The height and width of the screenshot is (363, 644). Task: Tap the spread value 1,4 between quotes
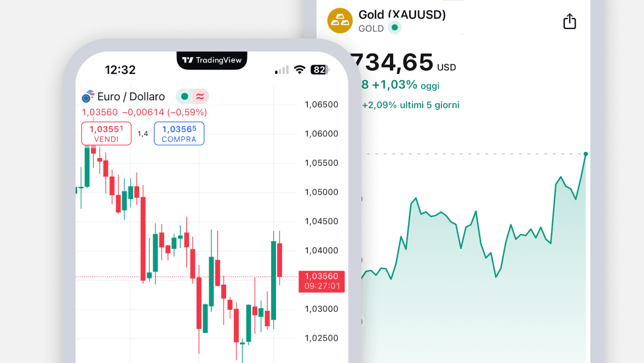142,133
